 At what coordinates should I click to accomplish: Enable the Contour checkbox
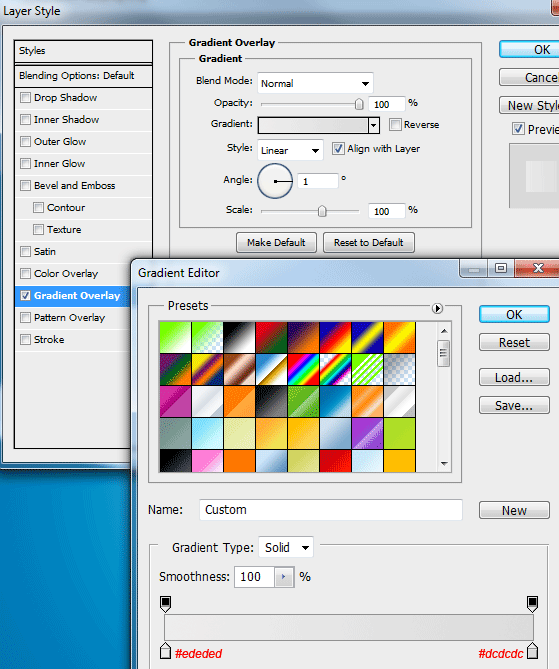pyautogui.click(x=38, y=207)
